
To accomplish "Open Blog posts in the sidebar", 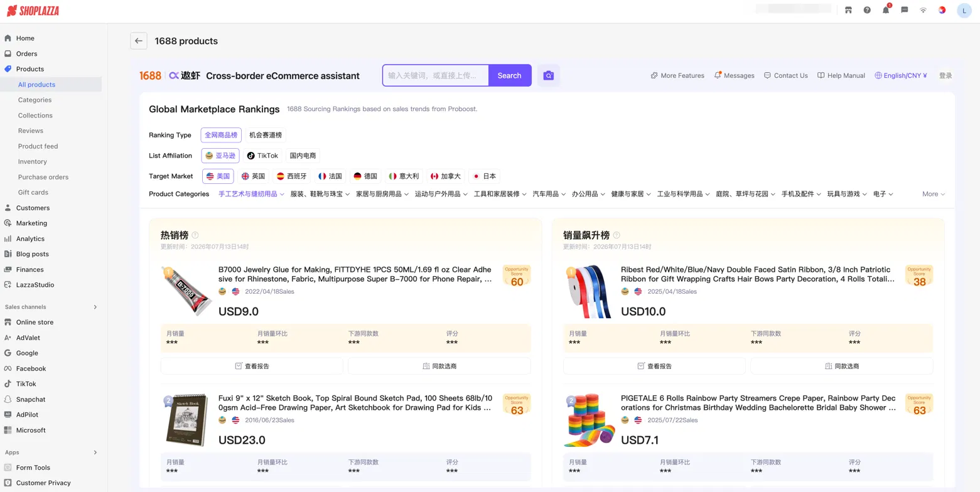I will click(x=32, y=254).
